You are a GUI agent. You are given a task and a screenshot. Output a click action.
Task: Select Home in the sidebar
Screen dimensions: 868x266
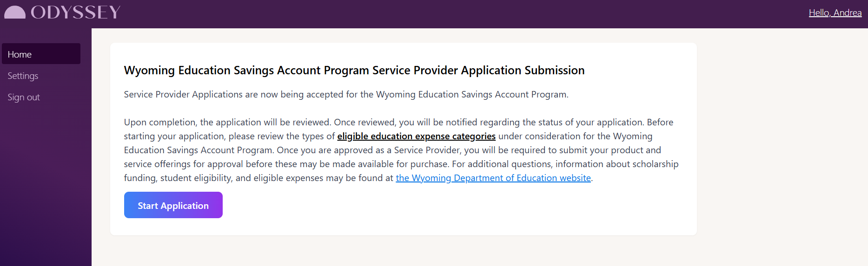point(41,54)
